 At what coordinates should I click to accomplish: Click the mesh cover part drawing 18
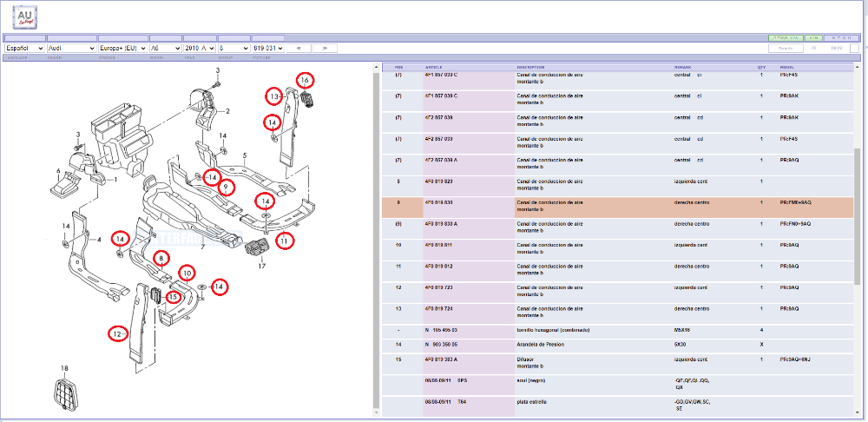pyautogui.click(x=65, y=394)
